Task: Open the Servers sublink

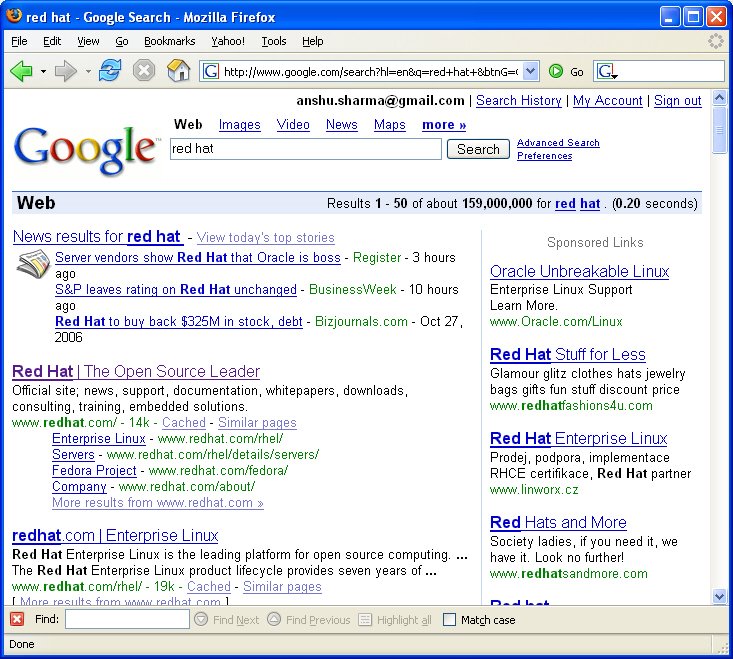Action: click(x=73, y=455)
